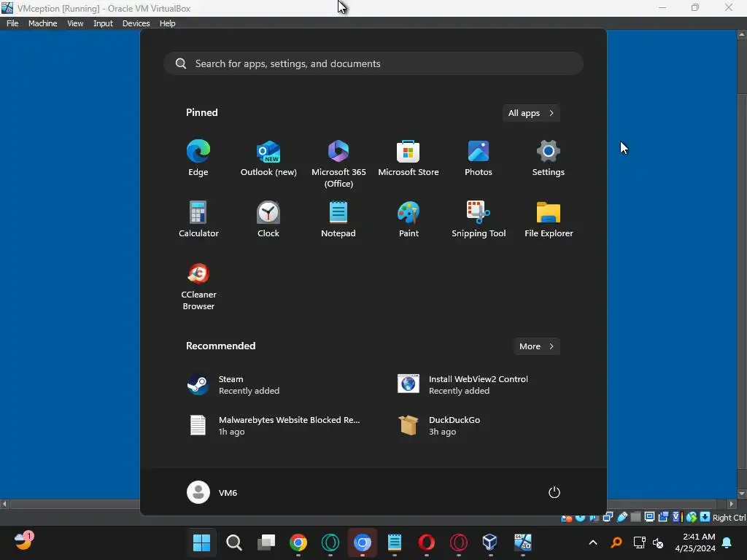Click VirtualBox CPU virtualization indicator
This screenshot has width=747, height=560.
point(678,517)
